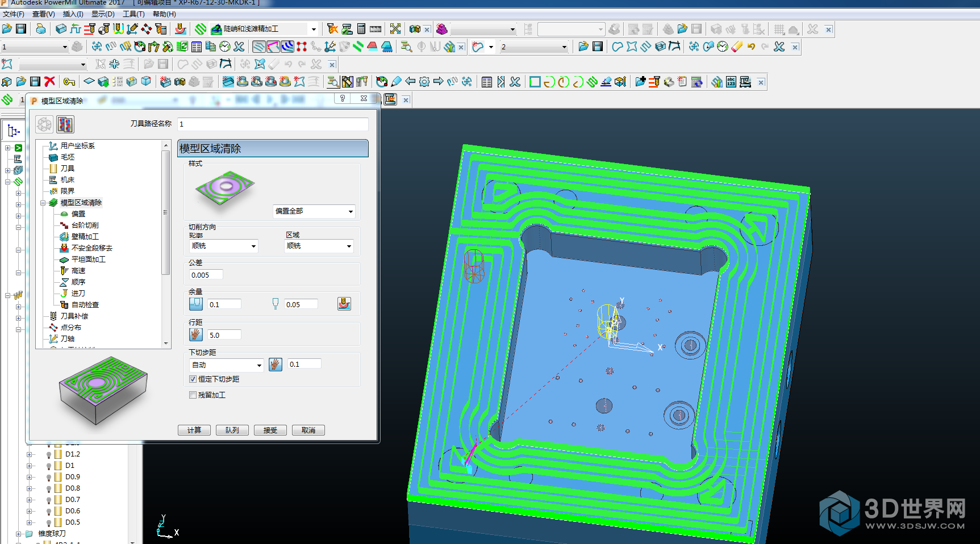Screen dimensions: 980x544
Task: Open the 显示(D) menu
Action: (103, 14)
